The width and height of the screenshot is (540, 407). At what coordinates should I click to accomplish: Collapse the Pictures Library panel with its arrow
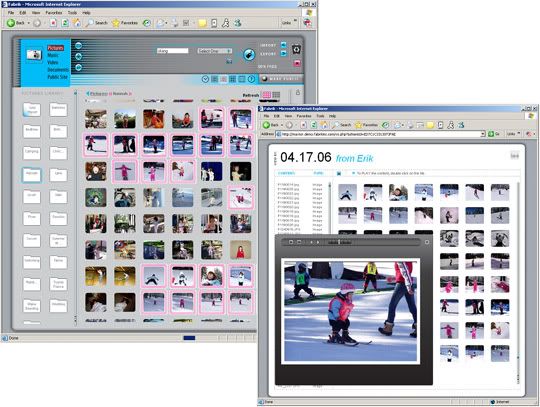[75, 93]
